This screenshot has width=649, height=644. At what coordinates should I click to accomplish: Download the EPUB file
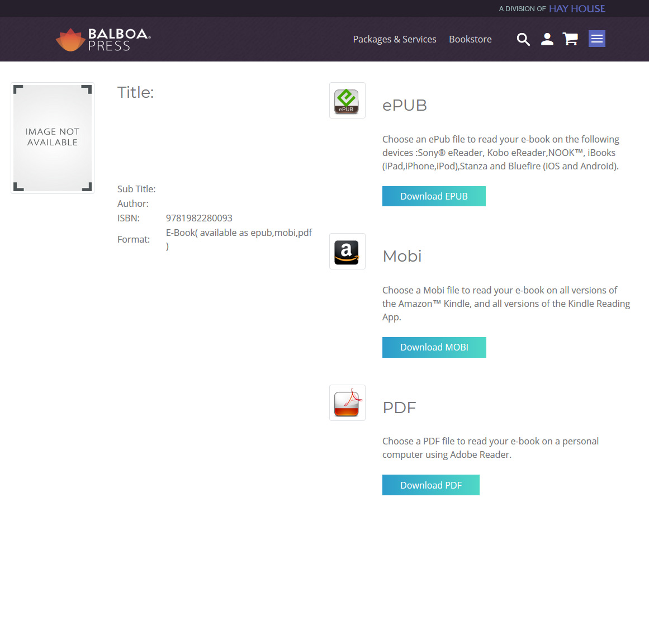pyautogui.click(x=434, y=196)
